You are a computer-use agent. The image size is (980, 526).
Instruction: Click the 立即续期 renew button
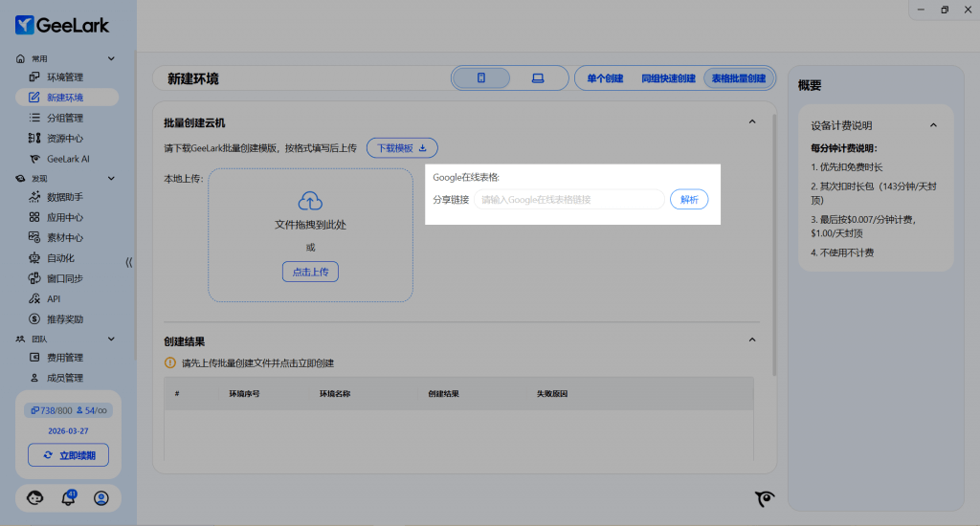point(69,455)
